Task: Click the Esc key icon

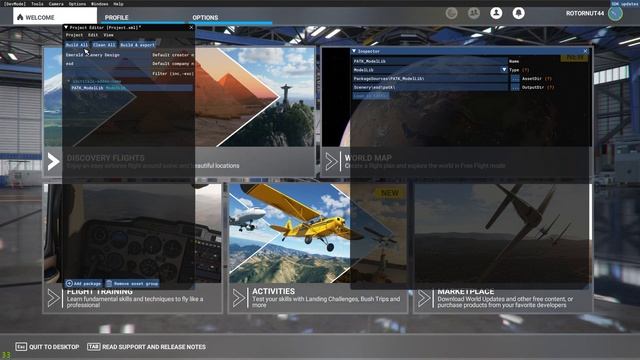Action: (21, 347)
